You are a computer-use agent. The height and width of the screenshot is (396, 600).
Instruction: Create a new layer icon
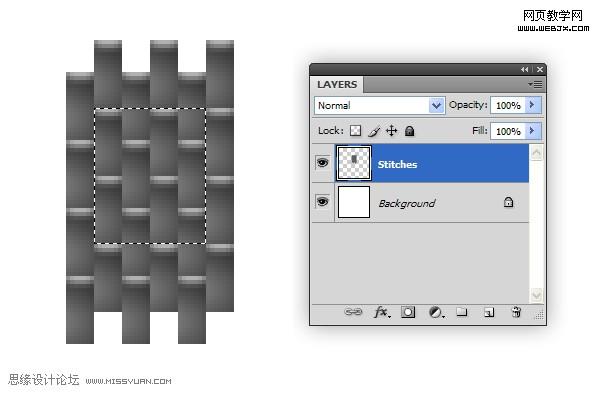click(489, 313)
